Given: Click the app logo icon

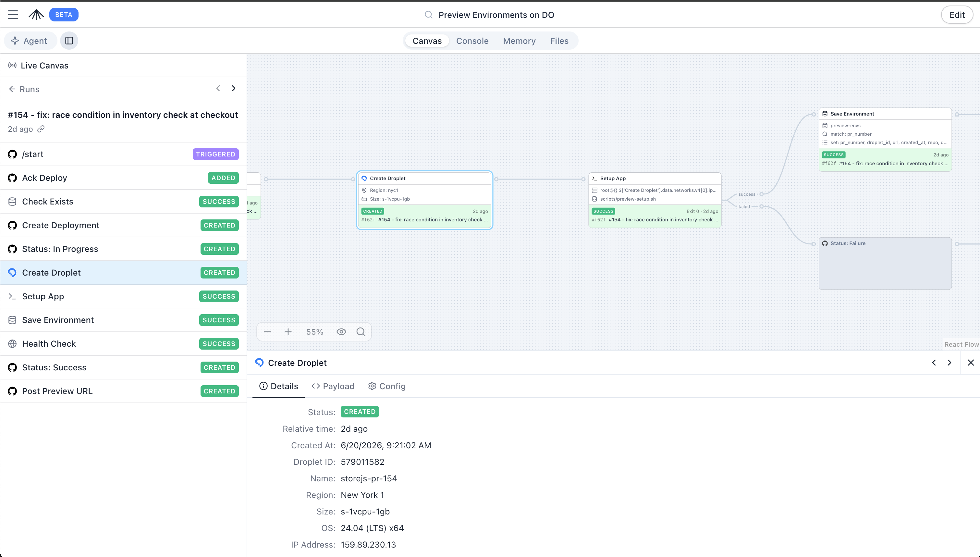Looking at the screenshot, I should point(36,15).
